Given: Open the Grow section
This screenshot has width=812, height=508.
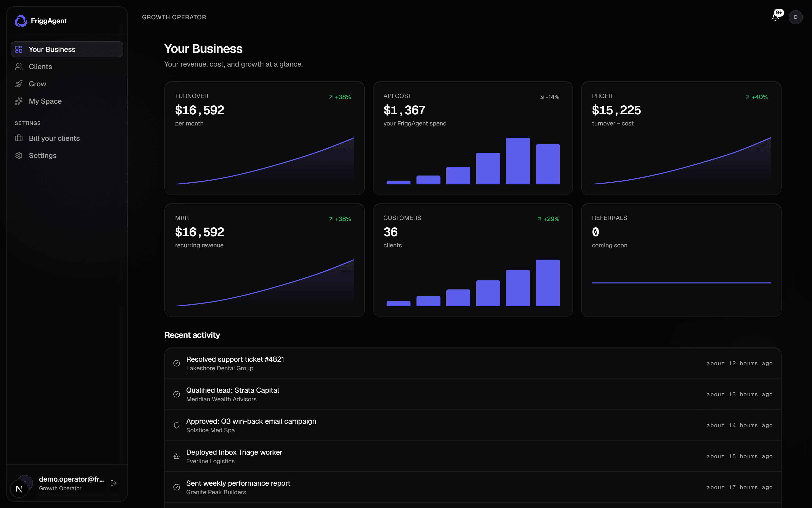Looking at the screenshot, I should [x=67, y=84].
